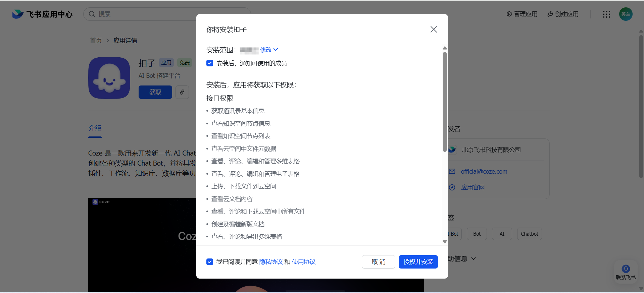Click the compass icon beside 应用官网

click(x=452, y=187)
